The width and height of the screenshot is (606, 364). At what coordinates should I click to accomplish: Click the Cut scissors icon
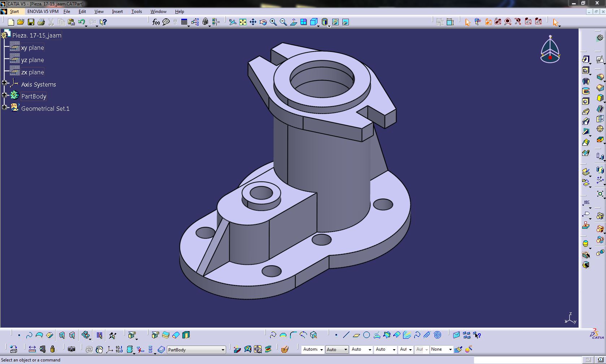[51, 22]
